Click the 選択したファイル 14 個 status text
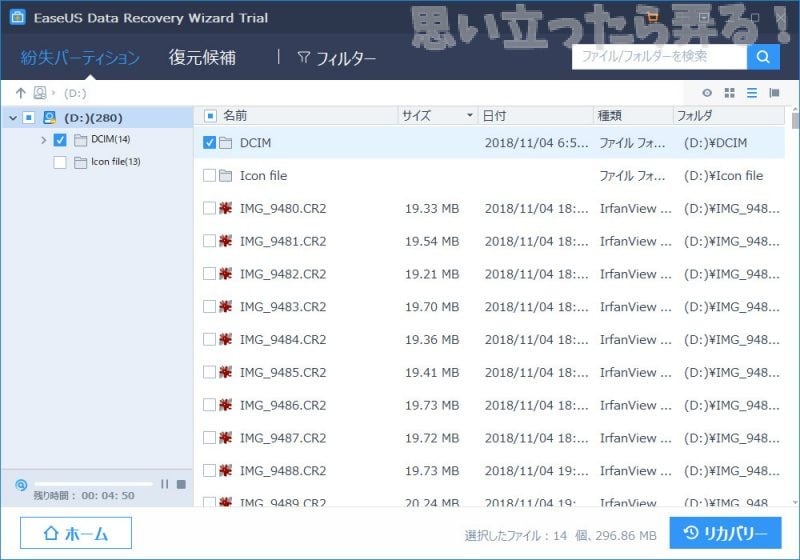 [560, 536]
